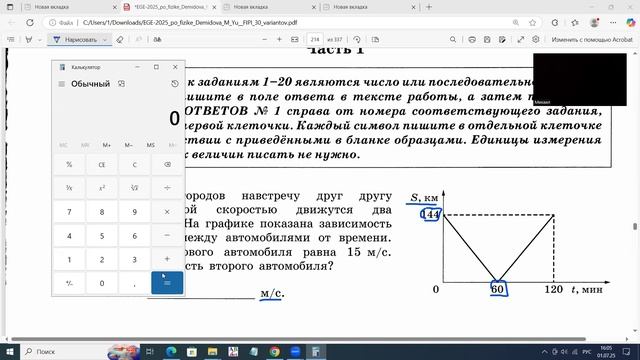Click the C clear key on calculator

[134, 164]
